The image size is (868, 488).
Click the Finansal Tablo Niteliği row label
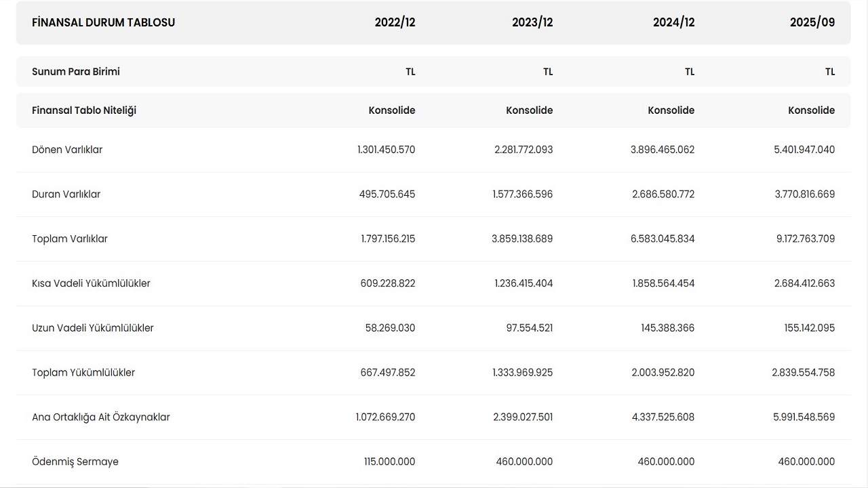coord(84,110)
